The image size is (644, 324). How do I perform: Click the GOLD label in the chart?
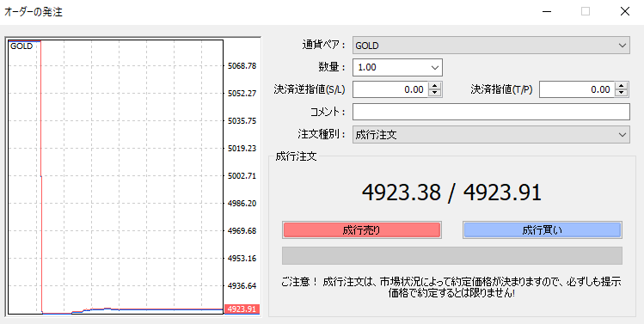[x=21, y=46]
